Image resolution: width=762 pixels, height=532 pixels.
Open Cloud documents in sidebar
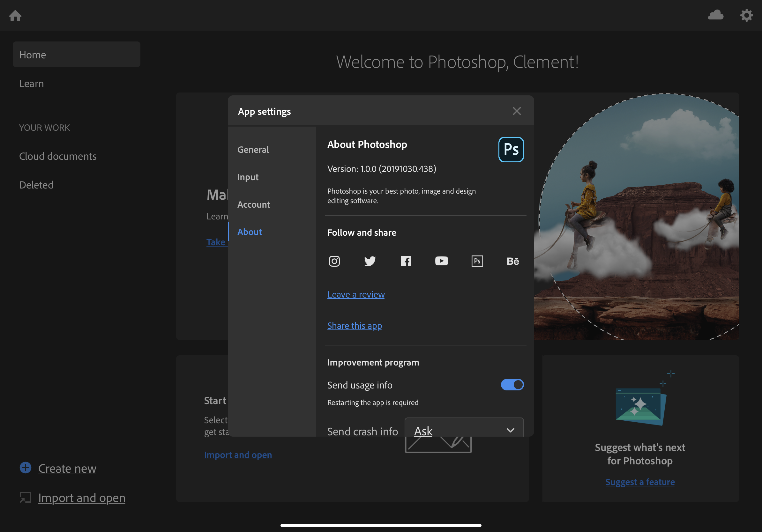point(58,156)
